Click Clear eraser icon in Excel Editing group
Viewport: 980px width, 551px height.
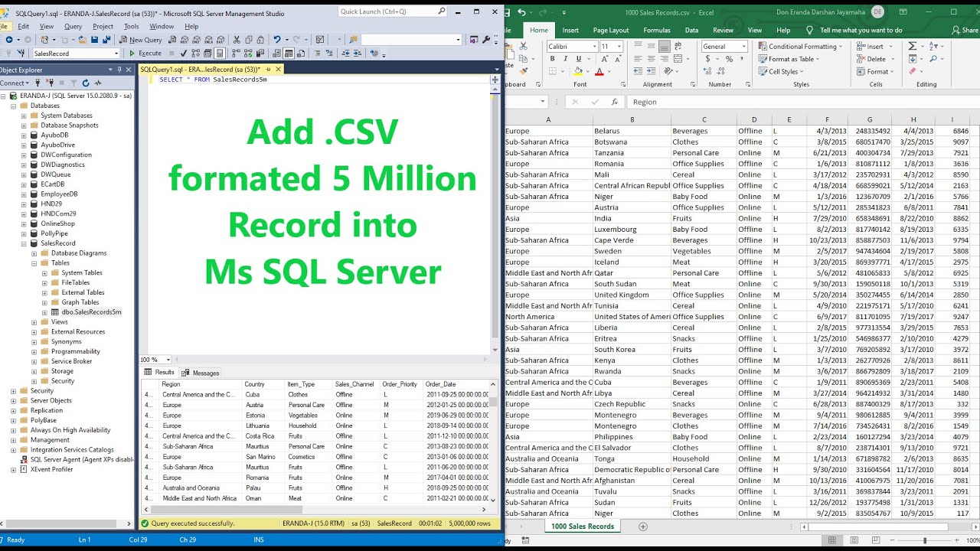click(912, 70)
